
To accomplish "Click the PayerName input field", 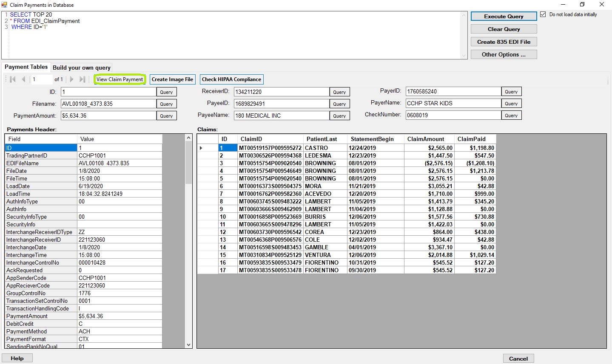I will point(453,103).
